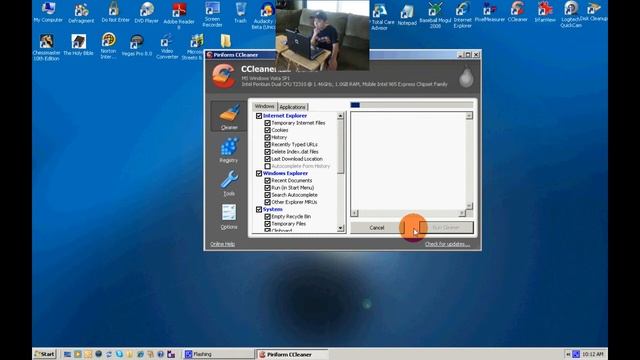Screen dimensions: 640x360
Task: Open the folder icon on the desktop
Action: [x=226, y=41]
